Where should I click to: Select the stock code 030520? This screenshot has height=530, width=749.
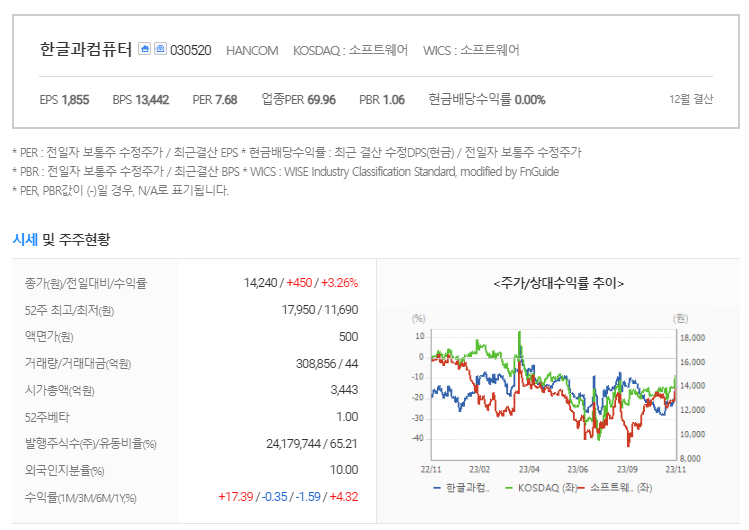pos(191,50)
